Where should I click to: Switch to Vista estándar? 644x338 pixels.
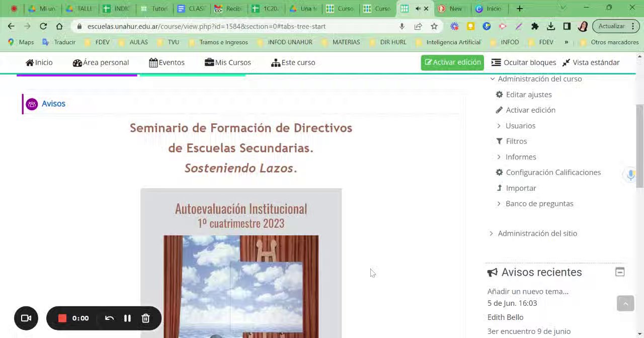(x=591, y=62)
